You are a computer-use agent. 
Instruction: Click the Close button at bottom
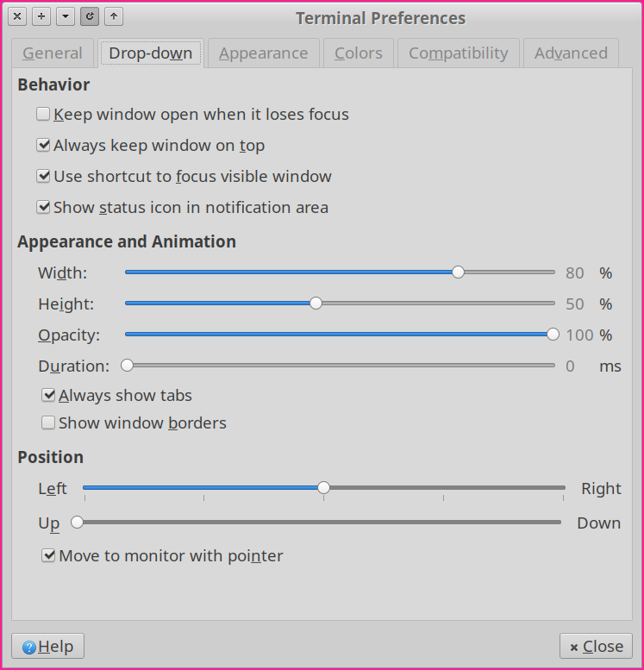[x=596, y=646]
